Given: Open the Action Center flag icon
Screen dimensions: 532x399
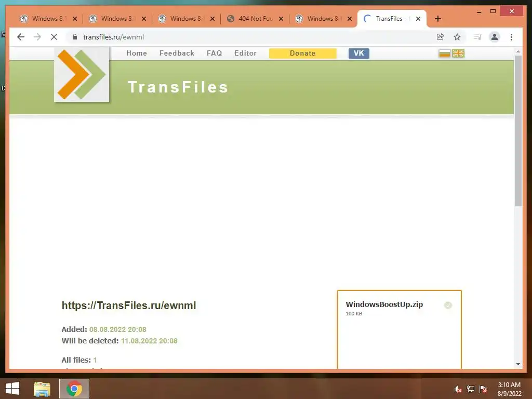Looking at the screenshot, I should pos(483,389).
